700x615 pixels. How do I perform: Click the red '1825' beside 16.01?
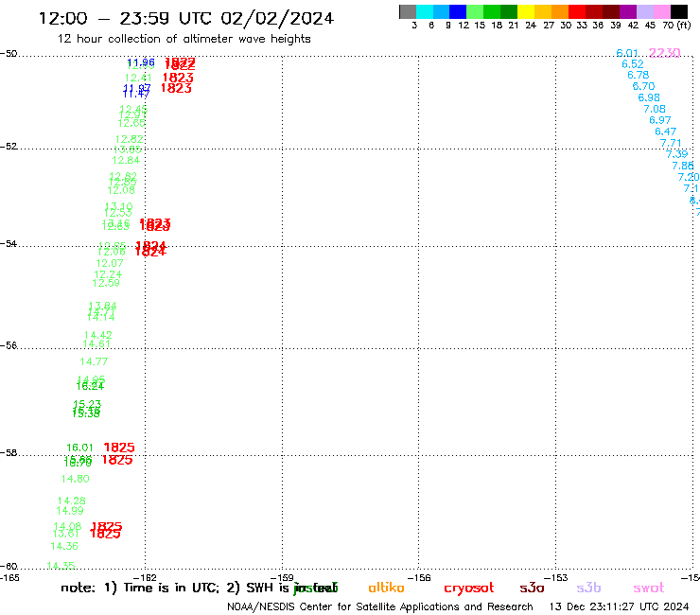(x=119, y=448)
